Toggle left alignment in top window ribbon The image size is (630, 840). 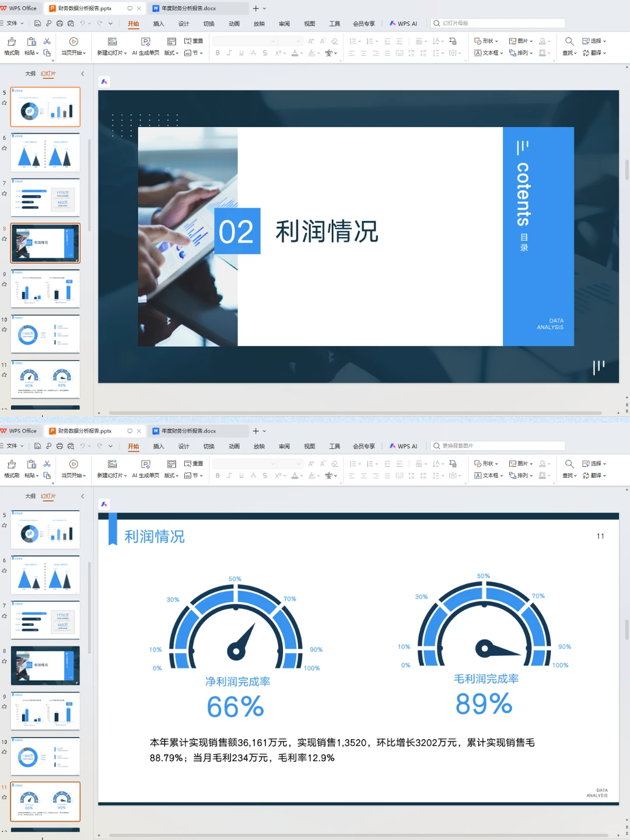point(352,53)
